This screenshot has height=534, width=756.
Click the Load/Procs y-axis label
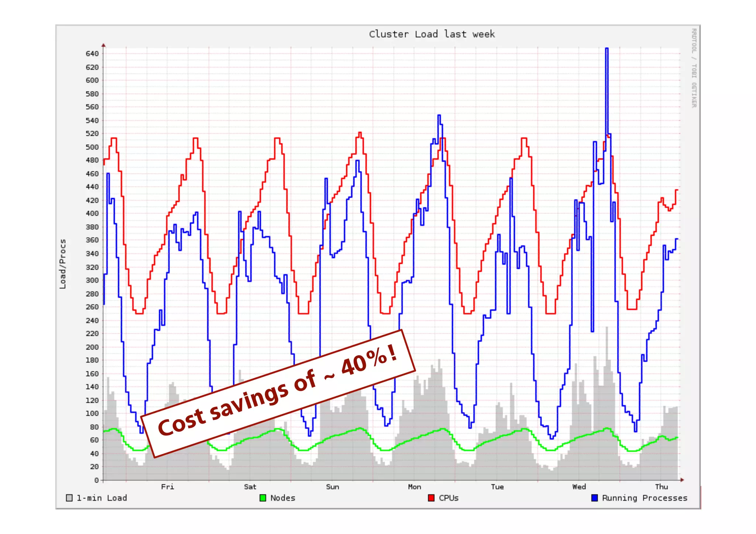[x=63, y=263]
